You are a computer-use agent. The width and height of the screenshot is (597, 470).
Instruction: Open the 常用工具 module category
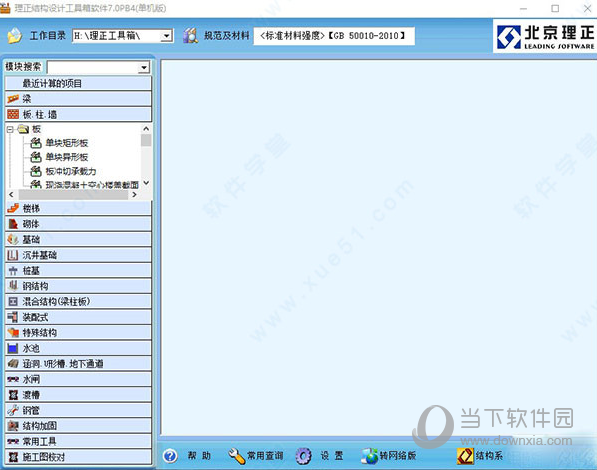[78, 441]
